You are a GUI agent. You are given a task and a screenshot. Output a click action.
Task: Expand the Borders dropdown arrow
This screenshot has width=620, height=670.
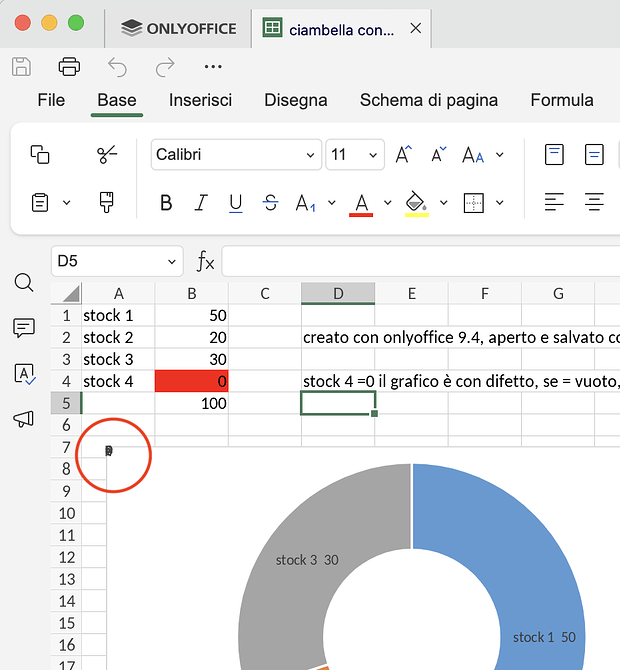(500, 203)
